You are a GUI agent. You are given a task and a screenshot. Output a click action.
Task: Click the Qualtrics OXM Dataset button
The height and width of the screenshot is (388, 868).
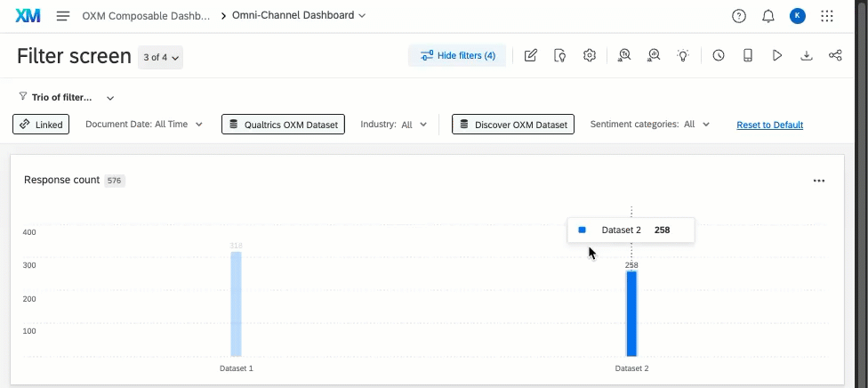[283, 125]
